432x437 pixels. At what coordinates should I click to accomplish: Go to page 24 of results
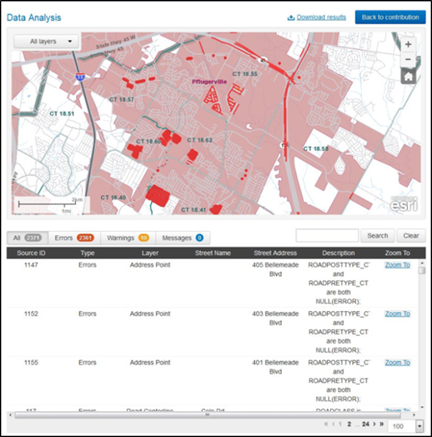pyautogui.click(x=366, y=424)
